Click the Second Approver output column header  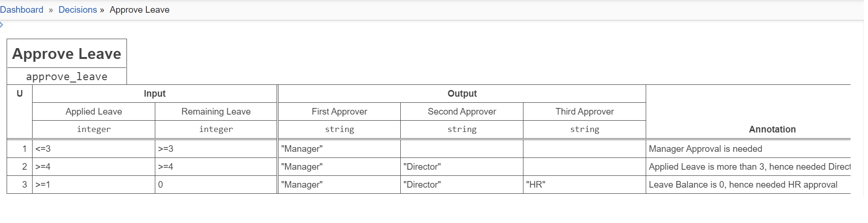(x=462, y=112)
